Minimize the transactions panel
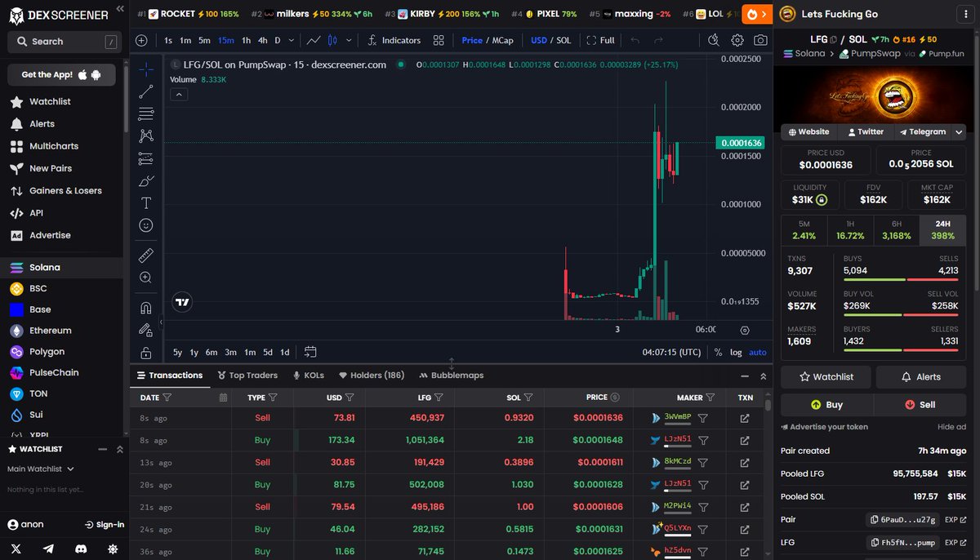This screenshot has height=560, width=980. [x=744, y=376]
